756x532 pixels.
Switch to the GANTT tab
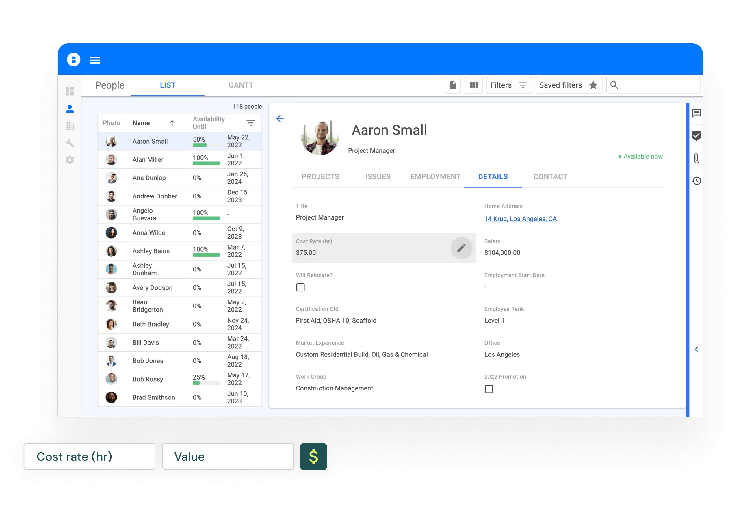pos(241,85)
